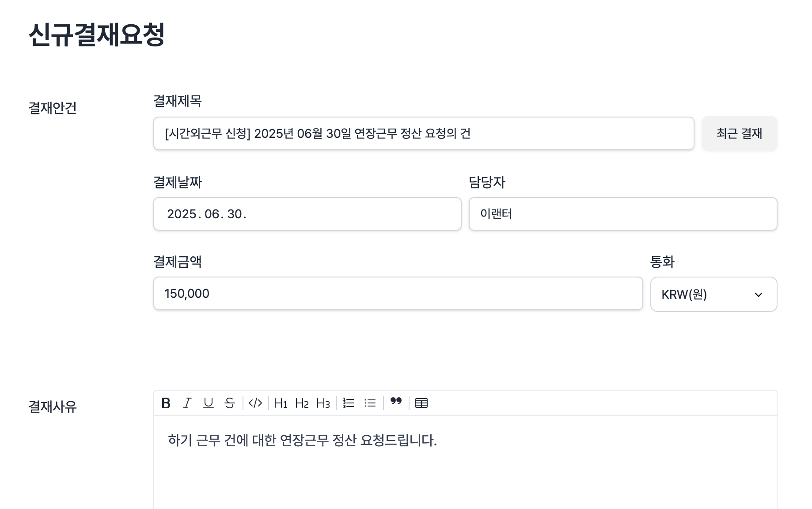Underline text using the toolbar
812x509 pixels.
209,403
